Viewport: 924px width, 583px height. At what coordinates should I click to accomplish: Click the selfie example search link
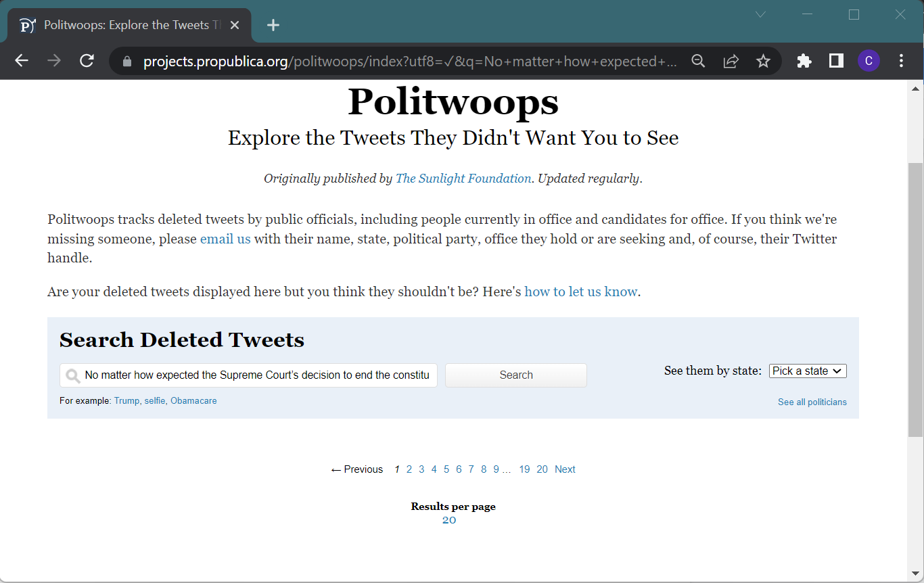coord(154,401)
